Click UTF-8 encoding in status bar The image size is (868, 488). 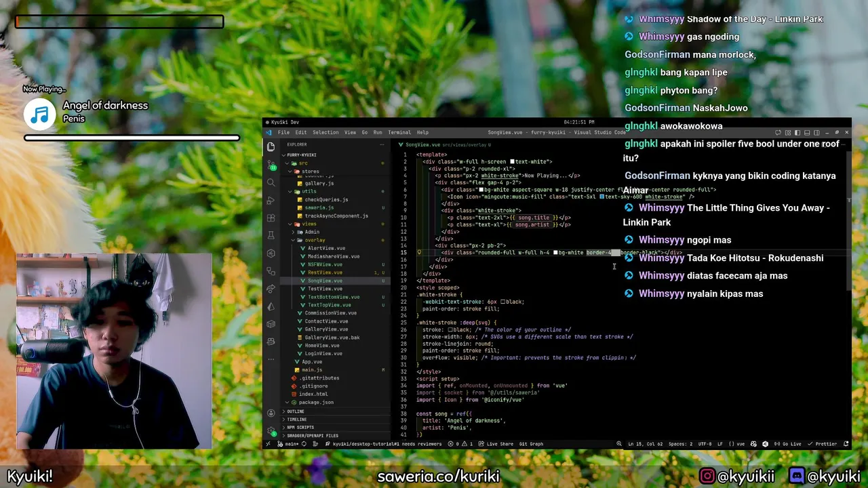(x=705, y=444)
